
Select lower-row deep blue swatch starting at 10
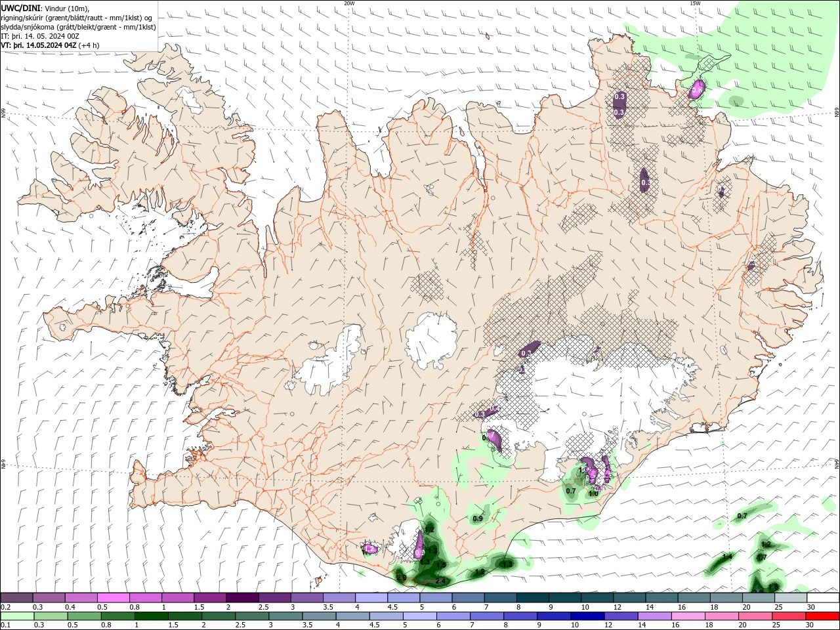tap(587, 616)
